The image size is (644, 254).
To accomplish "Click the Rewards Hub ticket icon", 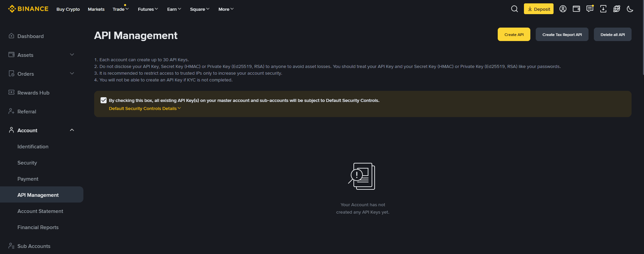I will [x=11, y=92].
